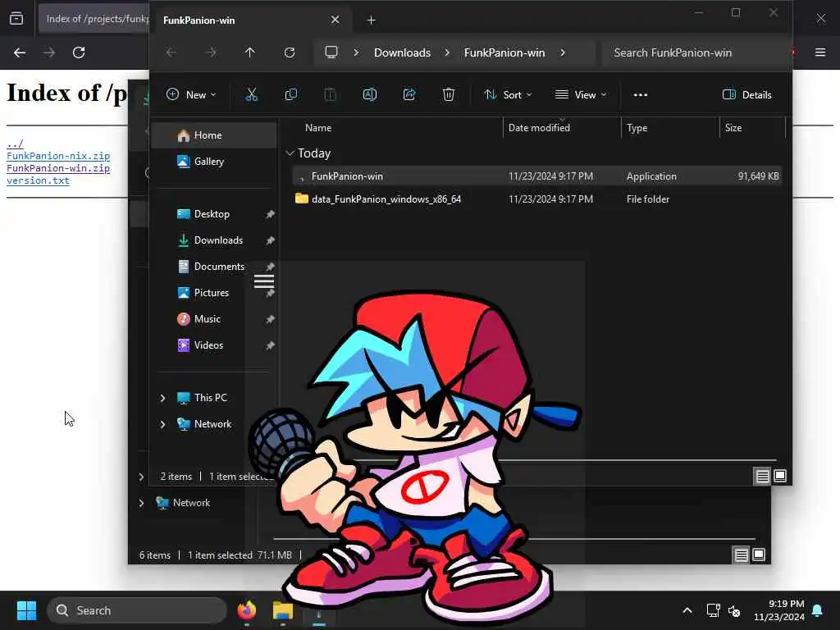840x630 pixels.
Task: Select the Index of /projects browser tab
Action: (x=94, y=20)
